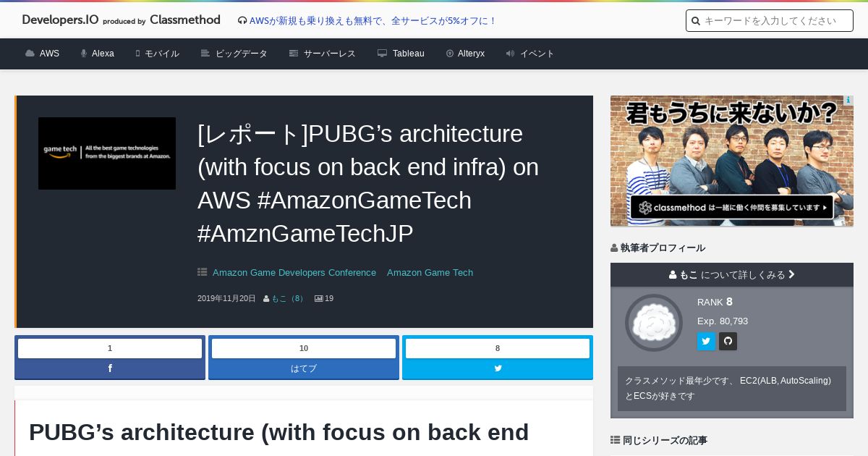
Task: Click the keyword search input field
Action: pyautogui.click(x=770, y=21)
